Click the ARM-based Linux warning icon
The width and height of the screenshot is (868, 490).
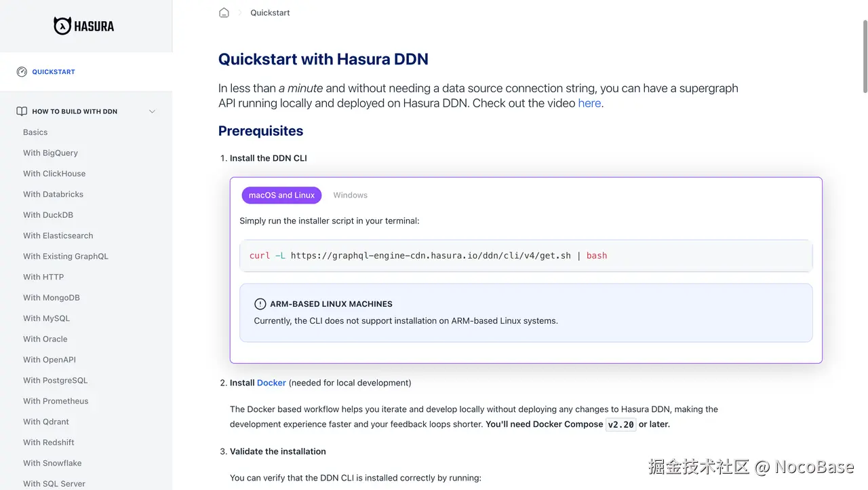(260, 304)
